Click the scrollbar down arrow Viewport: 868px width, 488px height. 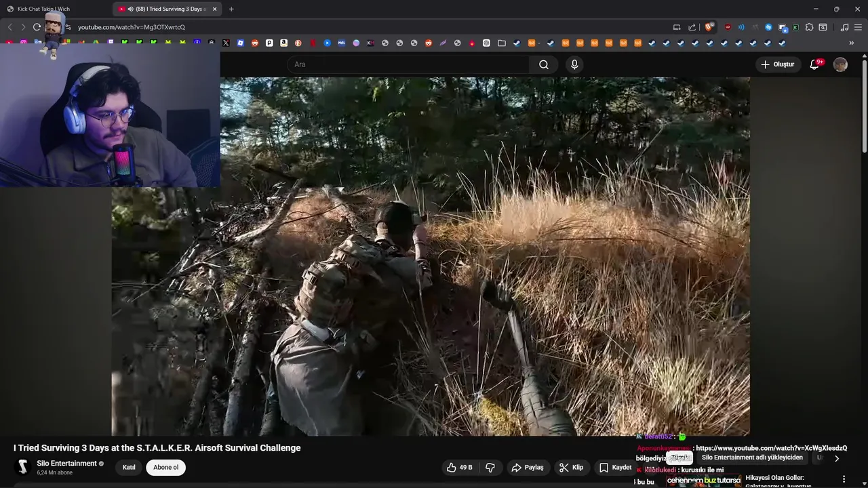[864, 484]
